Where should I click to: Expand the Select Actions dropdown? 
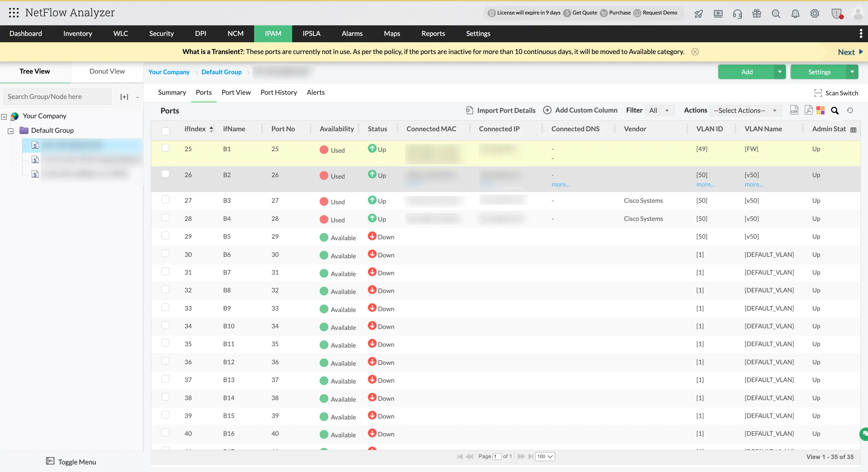click(x=745, y=110)
